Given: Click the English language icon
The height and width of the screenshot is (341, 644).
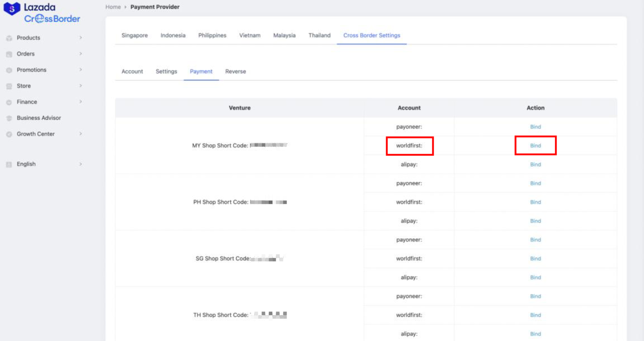Looking at the screenshot, I should (x=9, y=164).
